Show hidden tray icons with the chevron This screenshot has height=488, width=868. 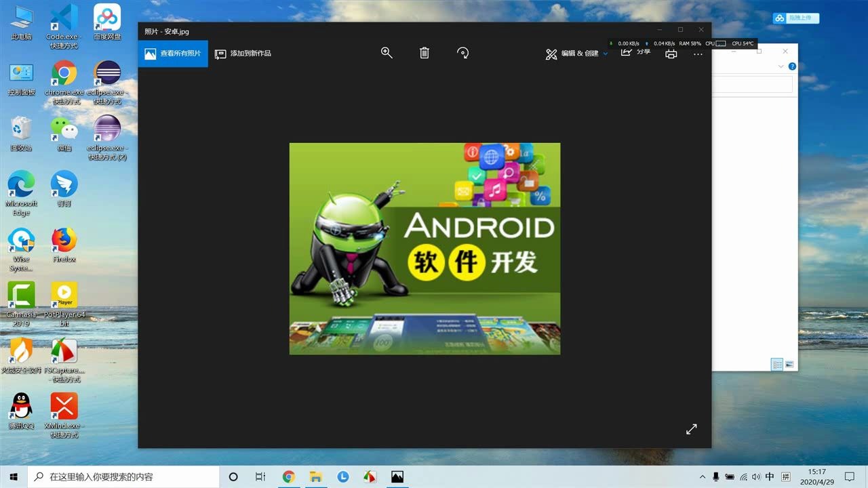tap(703, 477)
